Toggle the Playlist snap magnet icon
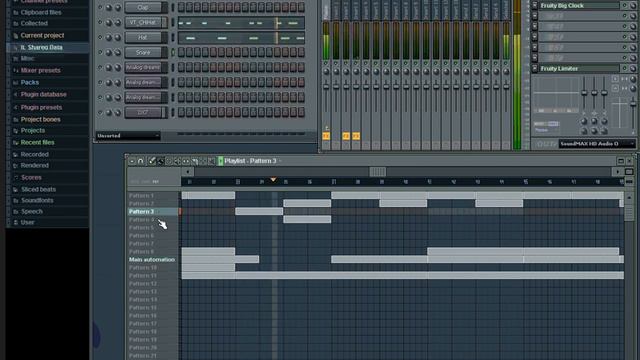 (x=140, y=161)
